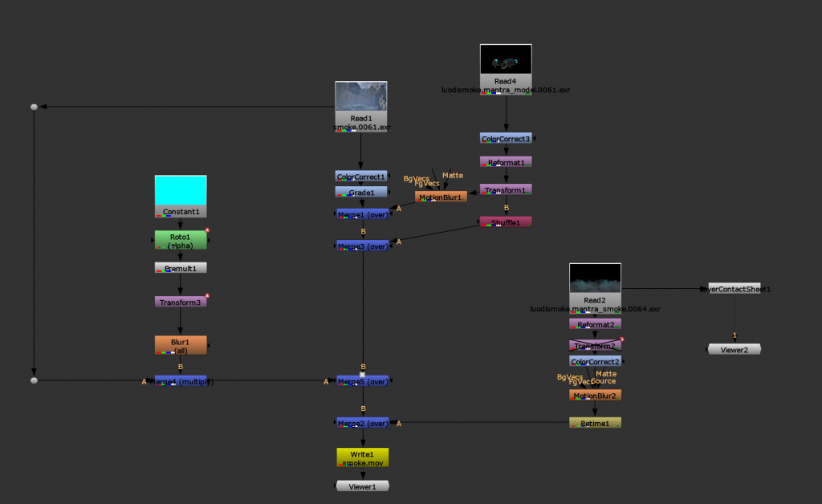The image size is (822, 504).
Task: Click the lower dot node feeding Merge4
Action: (34, 380)
